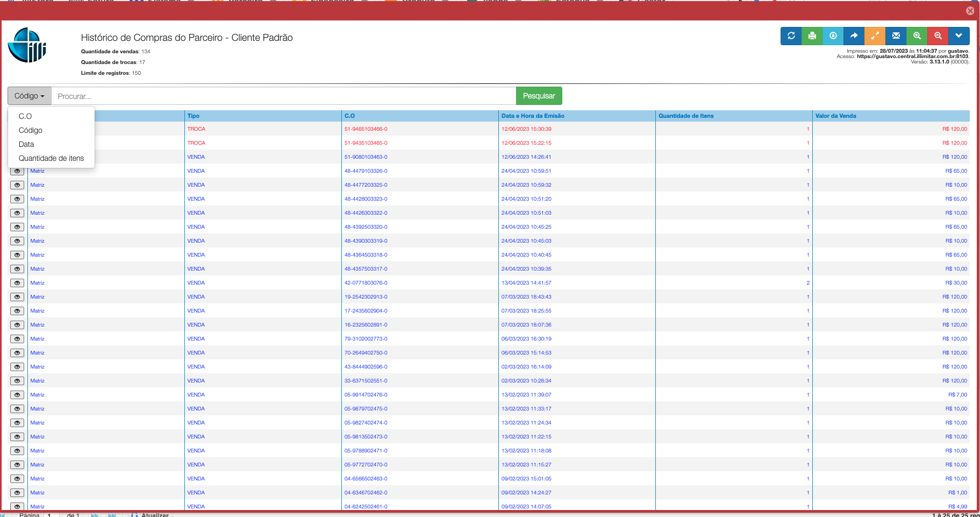Click the refresh report icon
Screen dimensions: 980x517
tap(791, 36)
